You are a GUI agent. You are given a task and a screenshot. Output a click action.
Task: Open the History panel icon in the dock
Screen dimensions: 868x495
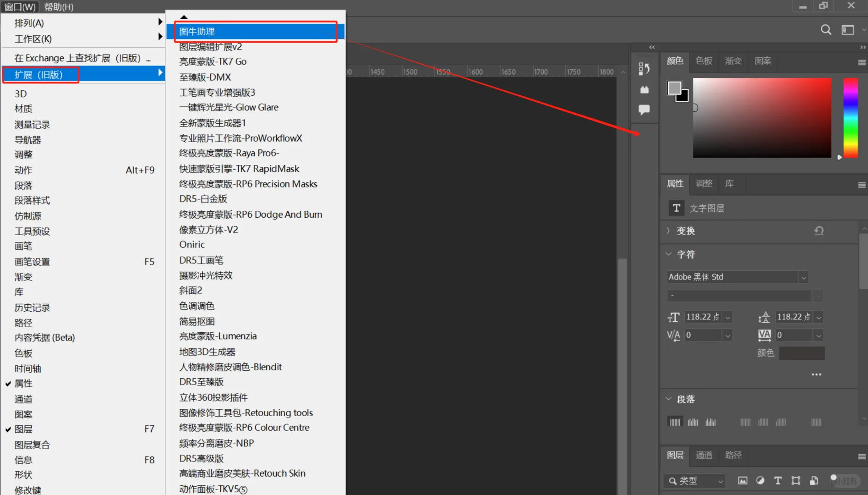pyautogui.click(x=644, y=69)
